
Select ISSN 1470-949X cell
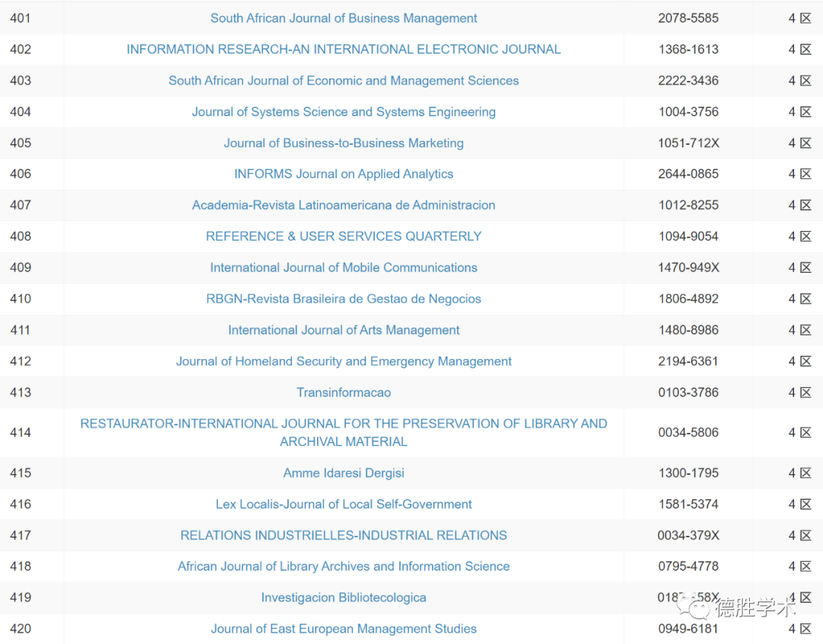pos(688,268)
